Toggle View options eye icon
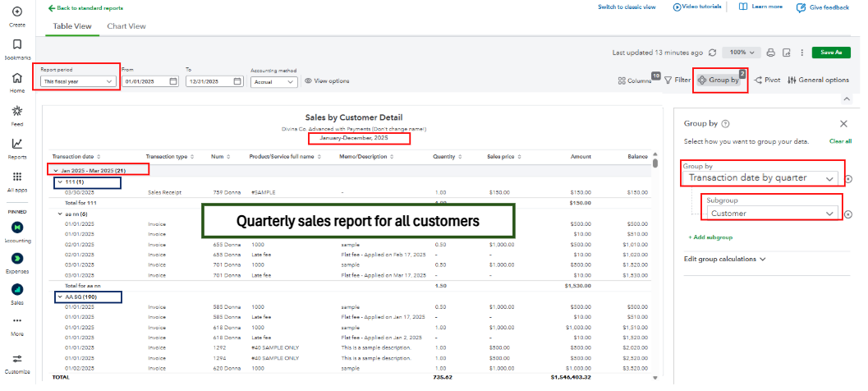868x391 pixels. point(326,80)
